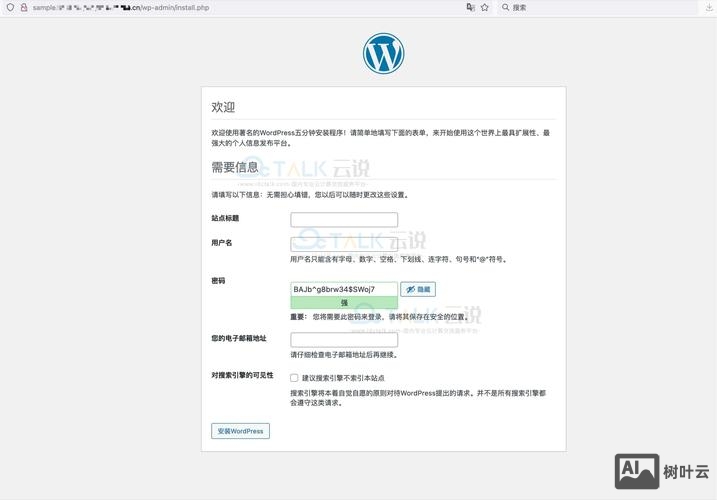Click the translate page icon
This screenshot has height=500, width=717.
point(470,7)
